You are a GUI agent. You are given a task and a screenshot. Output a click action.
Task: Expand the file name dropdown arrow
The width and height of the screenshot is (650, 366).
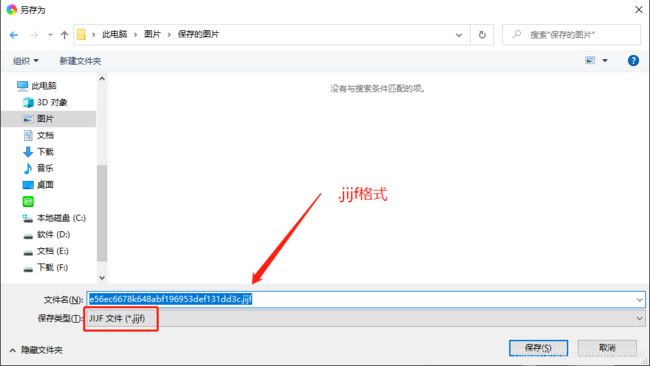[639, 299]
